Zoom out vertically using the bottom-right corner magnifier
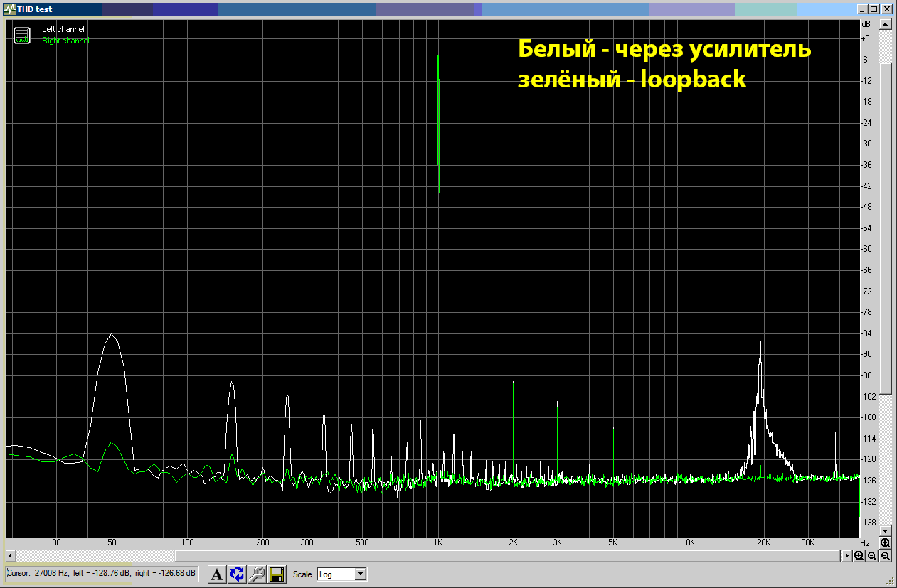The height and width of the screenshot is (588, 897). [x=885, y=556]
